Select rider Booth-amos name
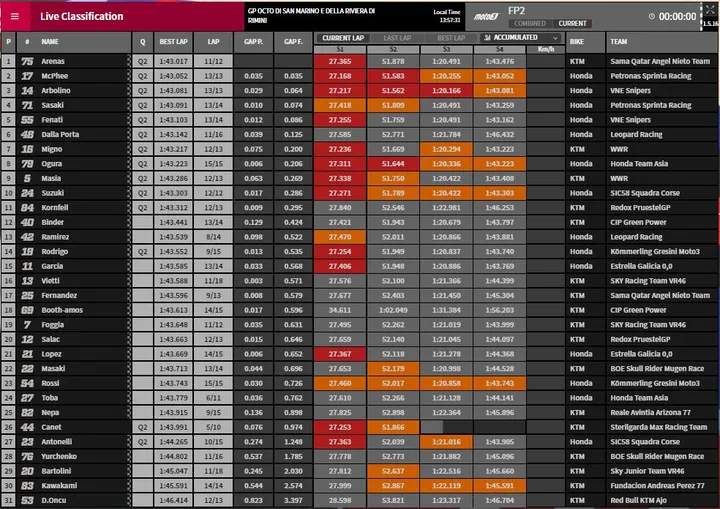This screenshot has height=509, width=720. coord(62,310)
